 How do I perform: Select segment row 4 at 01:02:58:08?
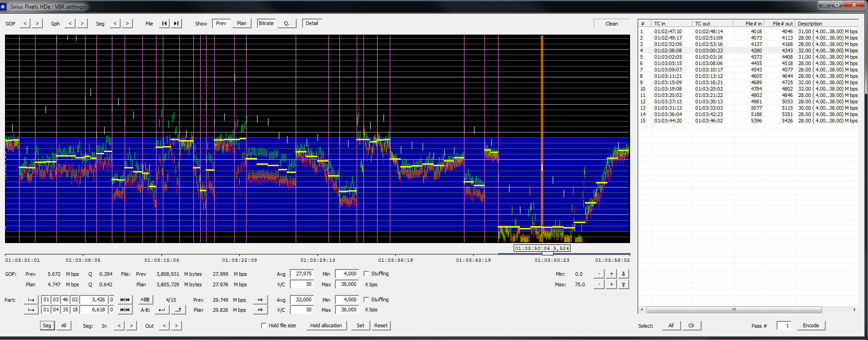tap(748, 51)
